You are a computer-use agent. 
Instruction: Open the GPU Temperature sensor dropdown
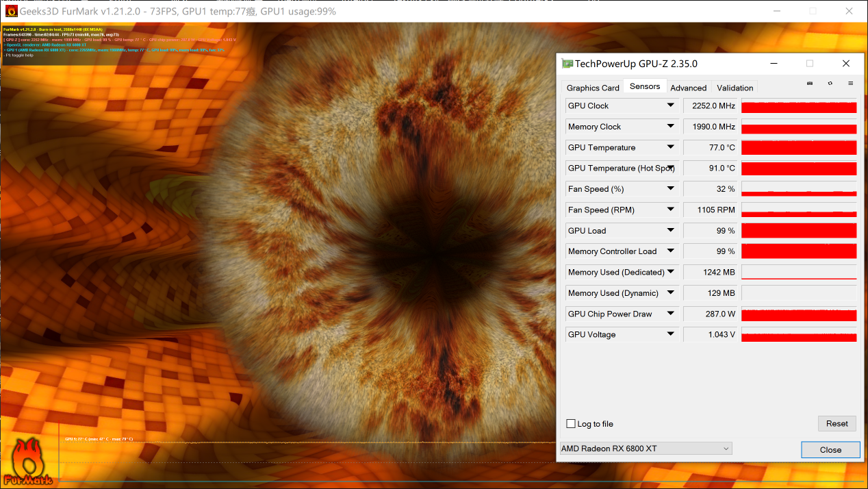(671, 147)
